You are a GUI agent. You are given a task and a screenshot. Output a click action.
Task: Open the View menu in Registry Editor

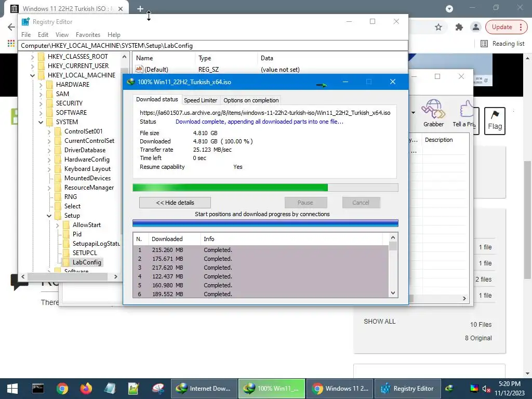click(x=62, y=35)
